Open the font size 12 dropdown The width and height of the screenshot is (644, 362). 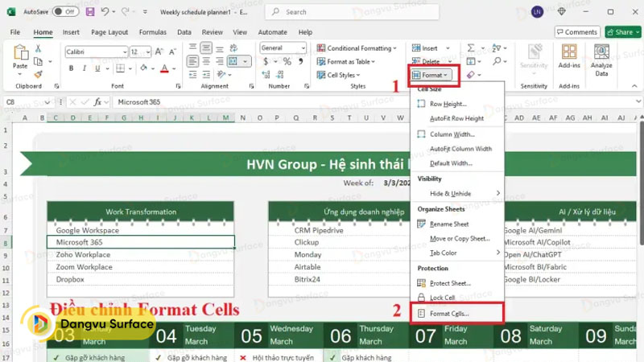coord(148,52)
